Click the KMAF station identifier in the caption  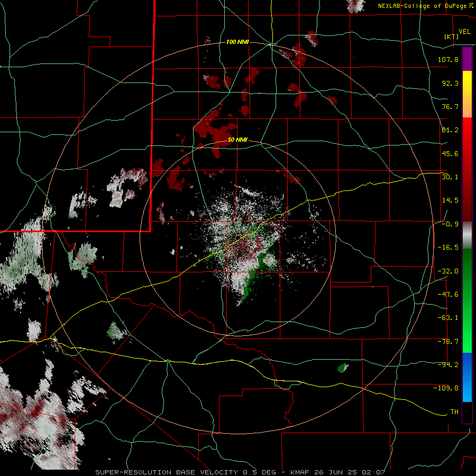click(301, 472)
